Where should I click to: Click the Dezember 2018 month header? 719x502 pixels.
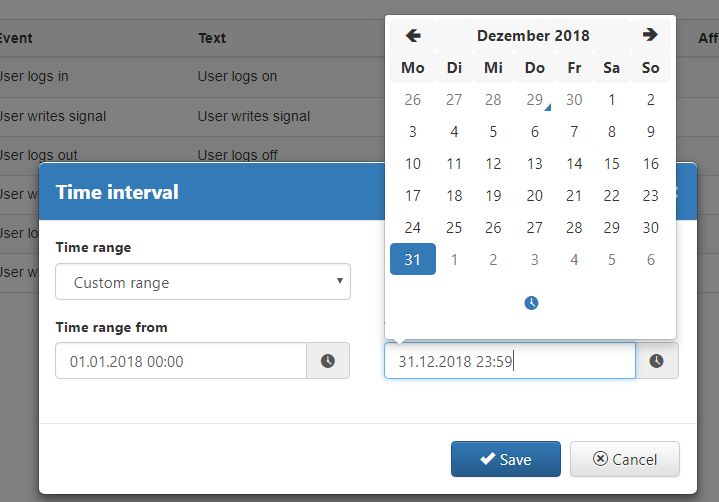click(x=533, y=36)
